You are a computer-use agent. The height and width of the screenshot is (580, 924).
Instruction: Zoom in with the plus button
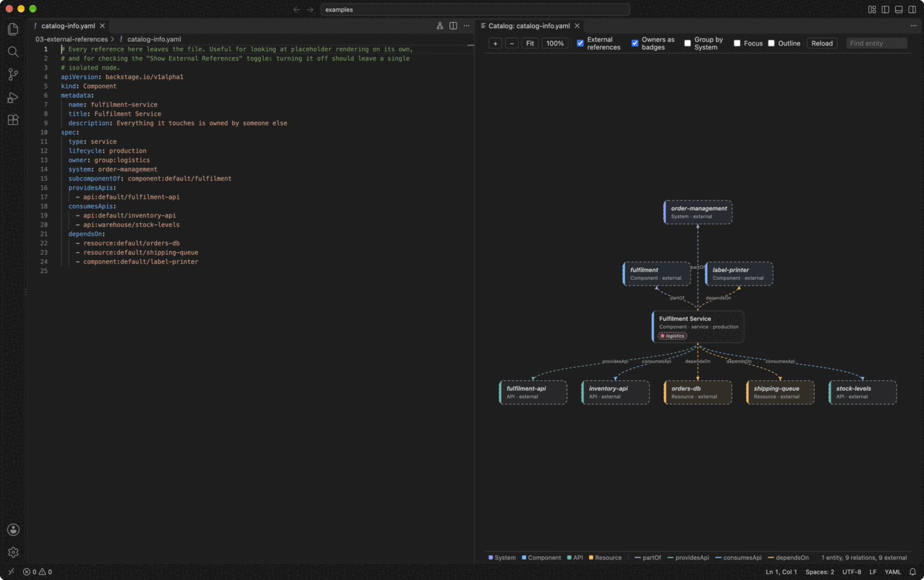[x=495, y=43]
